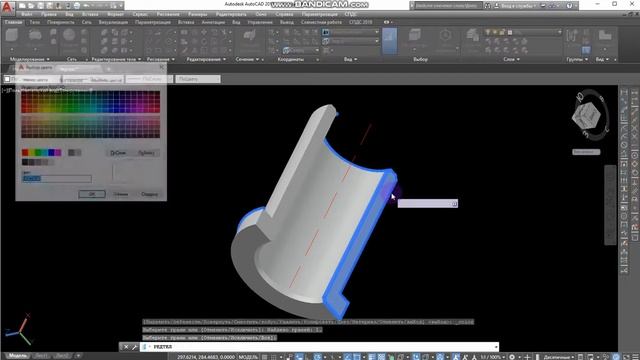Click Отмена in the color selection dialog
640x360 pixels.
[121, 194]
